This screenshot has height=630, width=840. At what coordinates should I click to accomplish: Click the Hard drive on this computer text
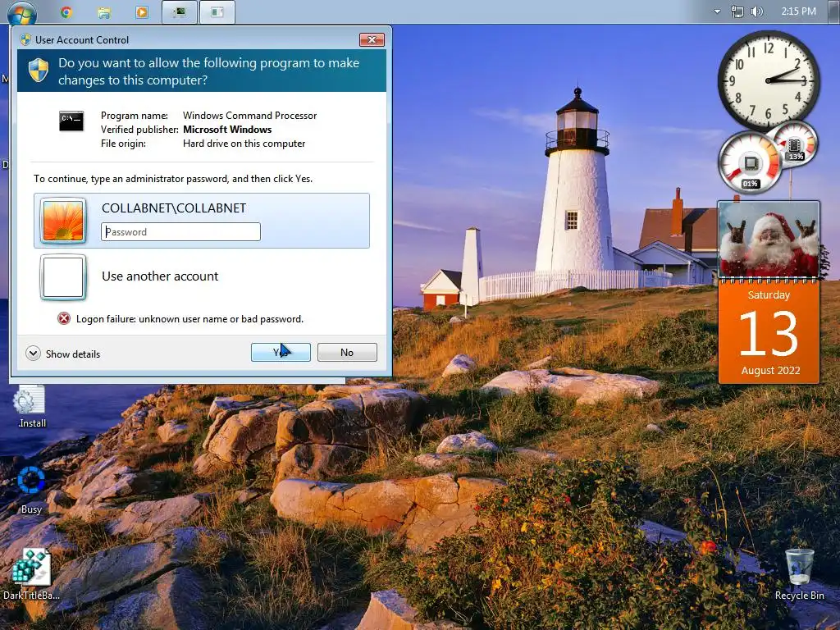pyautogui.click(x=244, y=143)
